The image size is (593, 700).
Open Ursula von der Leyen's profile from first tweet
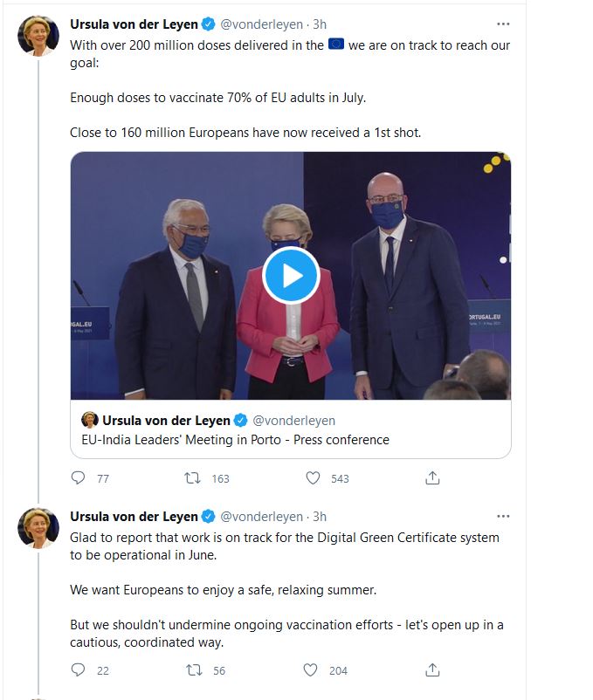[x=134, y=24]
